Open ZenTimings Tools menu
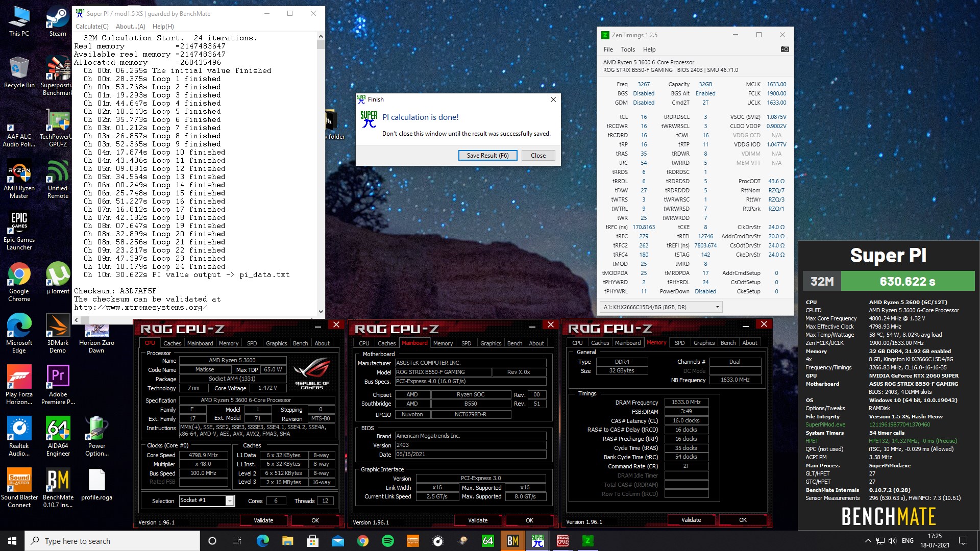The height and width of the screenshot is (551, 980). [628, 49]
